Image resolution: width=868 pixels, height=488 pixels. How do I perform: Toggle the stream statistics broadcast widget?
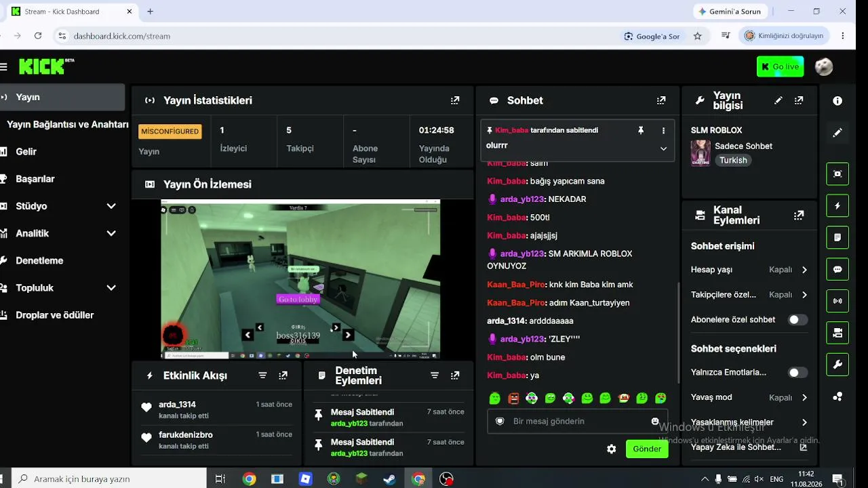click(x=837, y=301)
